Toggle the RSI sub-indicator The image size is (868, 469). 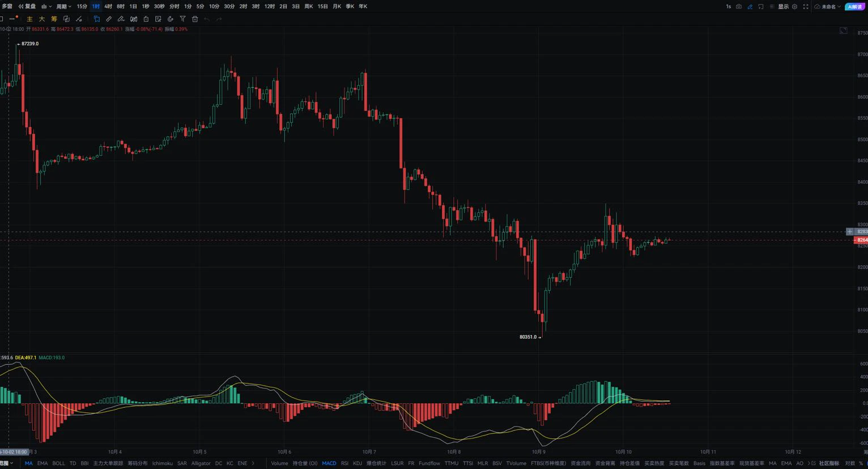coord(344,463)
